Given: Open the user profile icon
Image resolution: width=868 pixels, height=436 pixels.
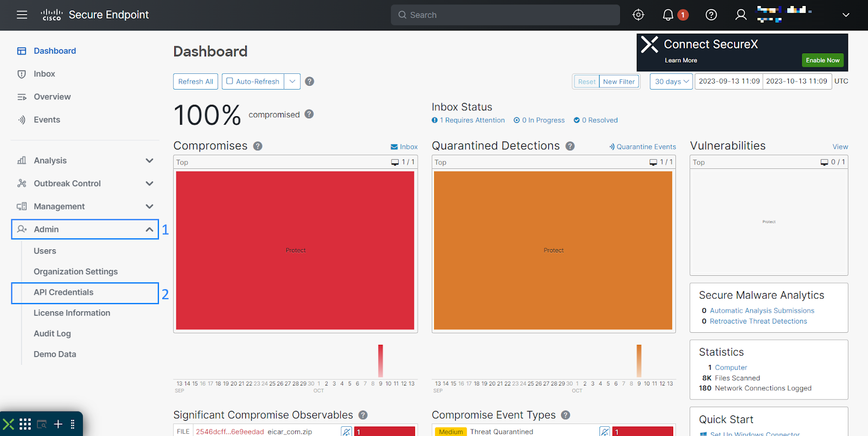Looking at the screenshot, I should [x=741, y=15].
